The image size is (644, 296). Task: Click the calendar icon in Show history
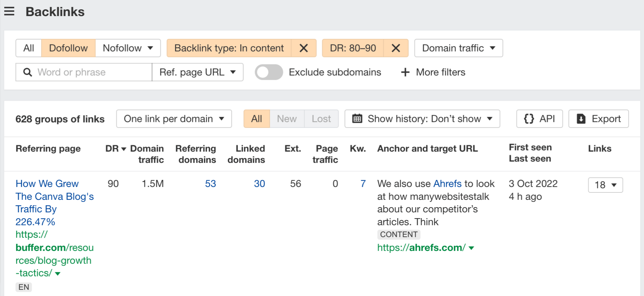coord(358,119)
